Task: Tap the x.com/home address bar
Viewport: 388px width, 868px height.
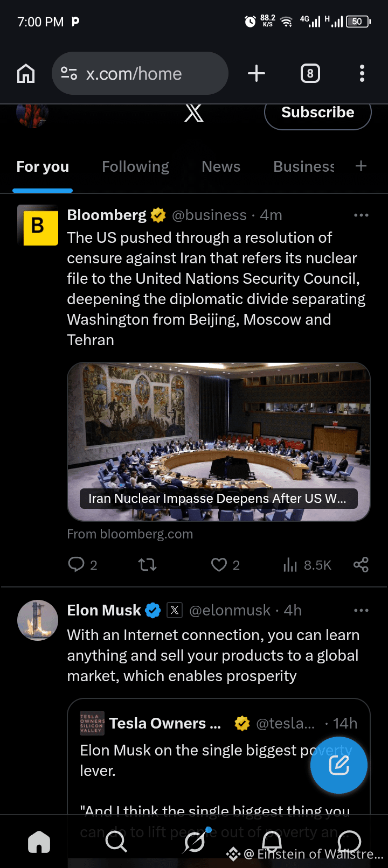Action: 140,73
